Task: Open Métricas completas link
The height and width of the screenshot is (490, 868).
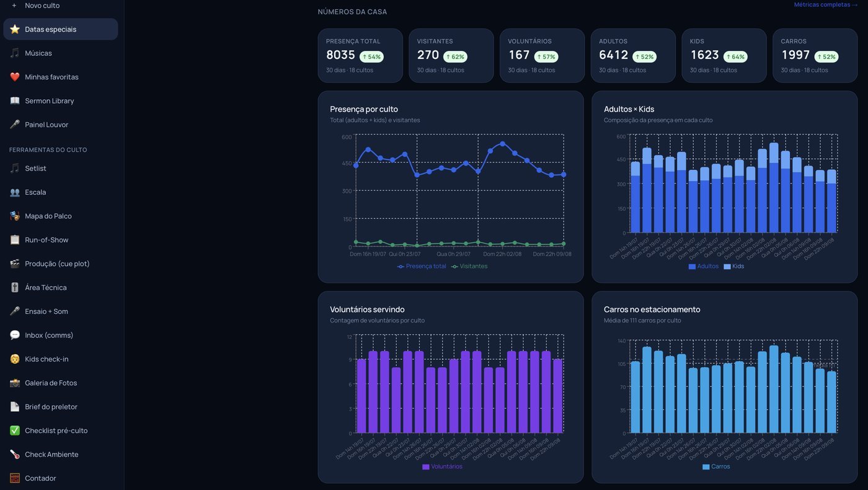Action: (x=826, y=4)
